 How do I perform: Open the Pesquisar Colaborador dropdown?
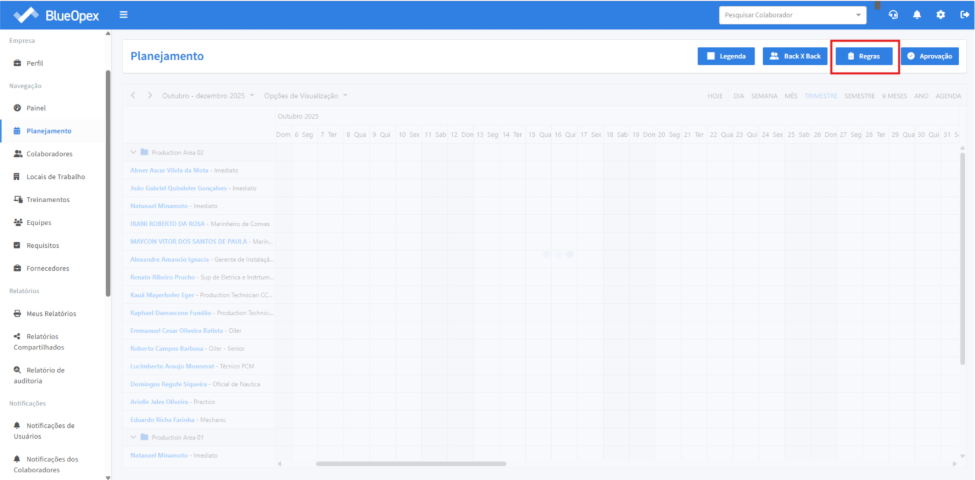tap(793, 15)
